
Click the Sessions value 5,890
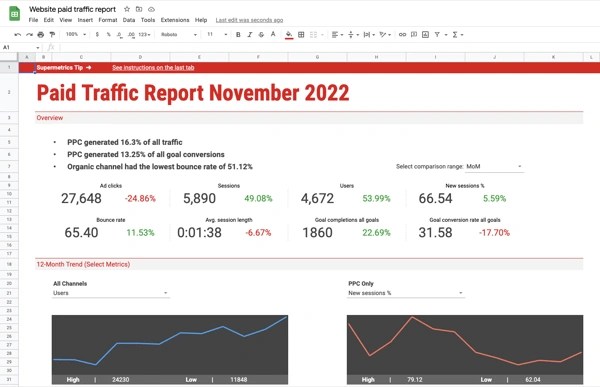pyautogui.click(x=199, y=198)
